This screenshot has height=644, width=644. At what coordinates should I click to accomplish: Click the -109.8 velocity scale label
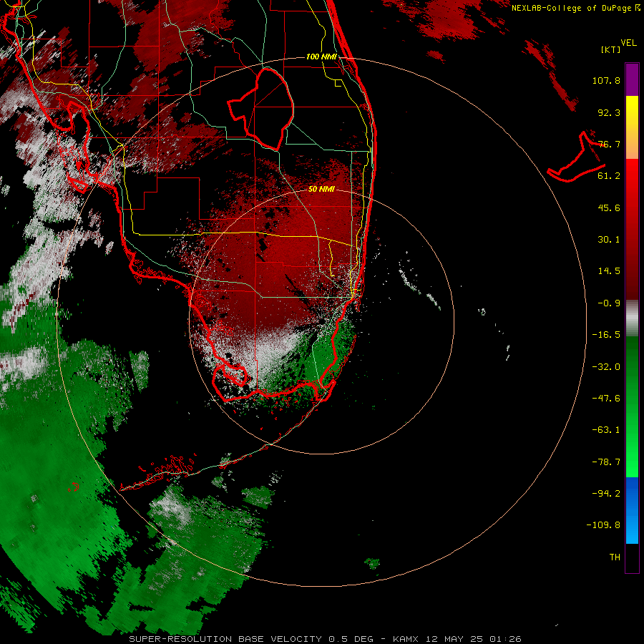pos(603,525)
